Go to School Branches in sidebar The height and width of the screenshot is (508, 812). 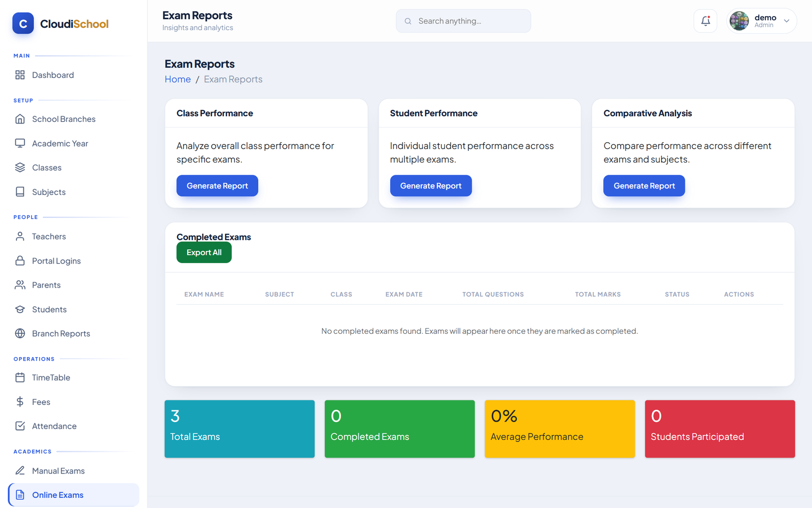point(74,119)
